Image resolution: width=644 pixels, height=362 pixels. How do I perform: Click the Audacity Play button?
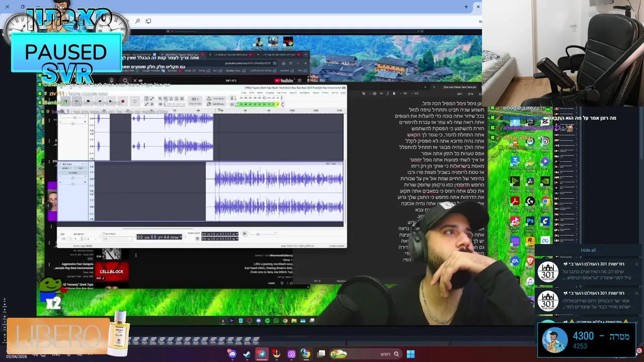click(77, 101)
